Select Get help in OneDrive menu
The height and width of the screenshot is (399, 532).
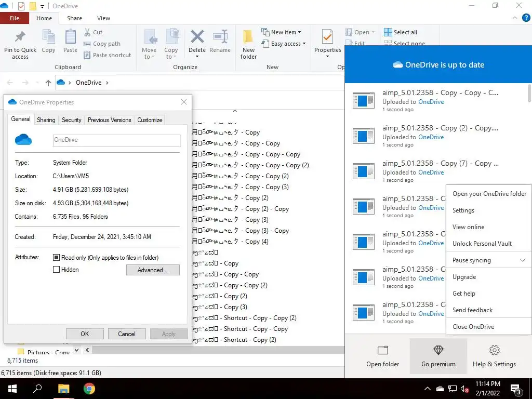pos(489,294)
